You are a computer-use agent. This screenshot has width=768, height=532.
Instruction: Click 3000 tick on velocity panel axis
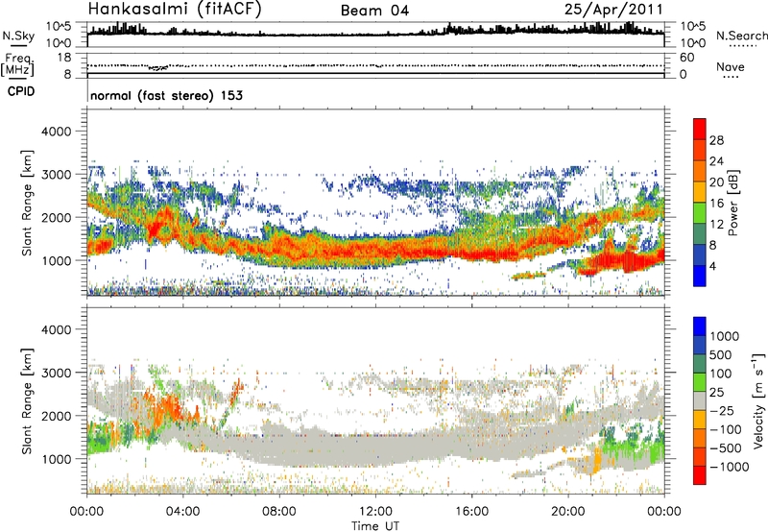pyautogui.click(x=56, y=373)
